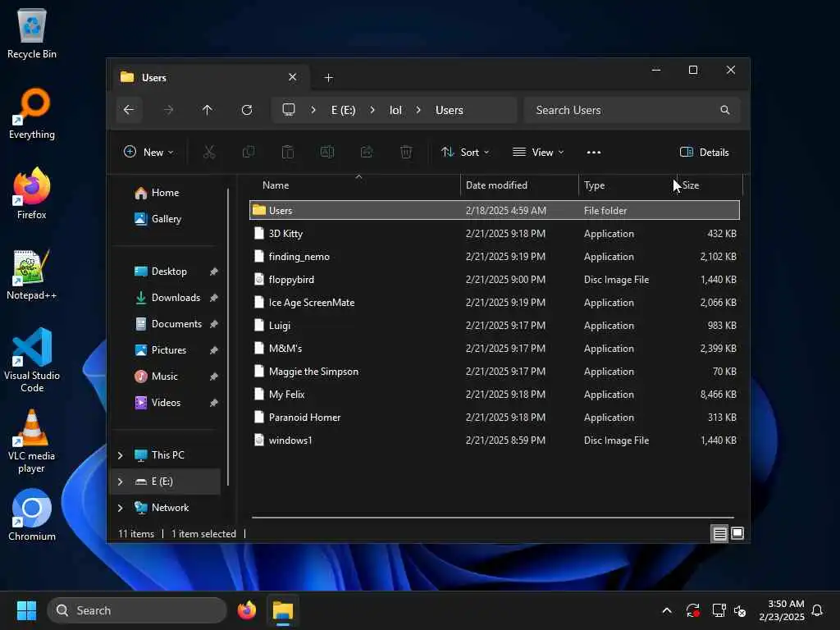Open a new tab with plus button
840x630 pixels.
(328, 78)
